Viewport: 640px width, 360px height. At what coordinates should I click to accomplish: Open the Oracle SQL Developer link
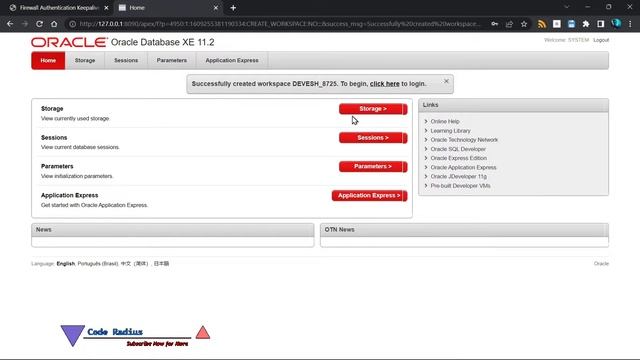tap(458, 149)
